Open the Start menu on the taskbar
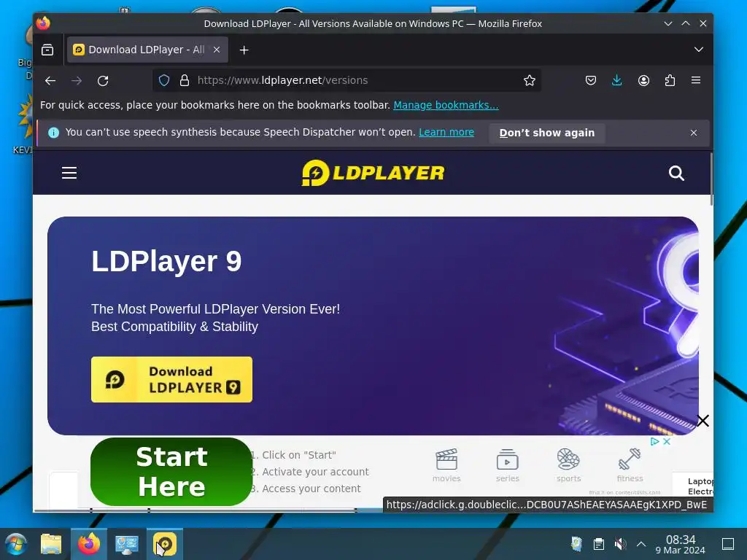This screenshot has height=560, width=747. [16, 544]
